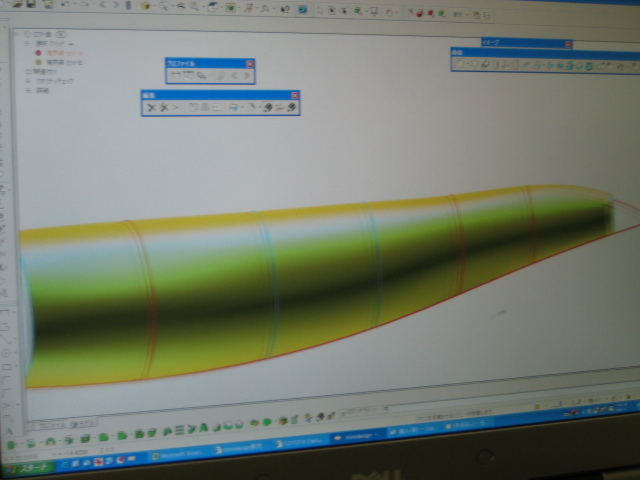This screenshot has width=640, height=480.
Task: Select the yellow sphere tree item
Action: pyautogui.click(x=59, y=62)
